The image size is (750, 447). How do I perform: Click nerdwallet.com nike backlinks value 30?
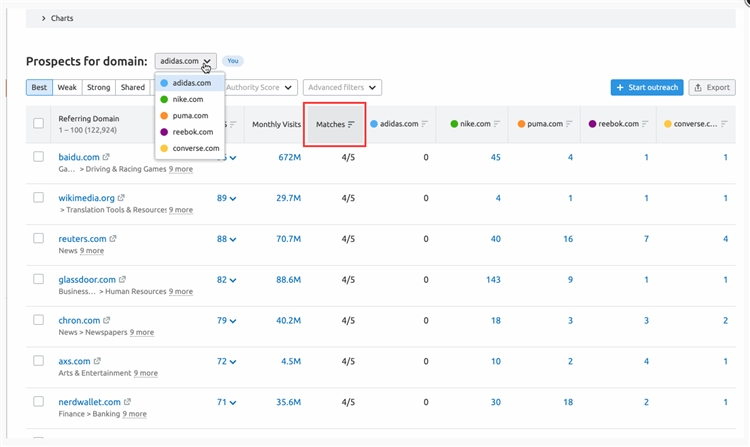click(496, 402)
